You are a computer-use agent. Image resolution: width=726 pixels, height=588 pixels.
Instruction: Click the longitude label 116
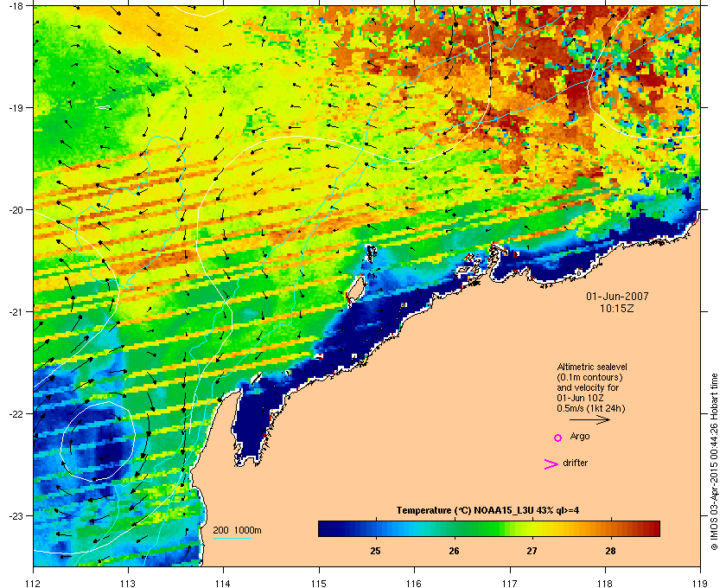(x=414, y=584)
